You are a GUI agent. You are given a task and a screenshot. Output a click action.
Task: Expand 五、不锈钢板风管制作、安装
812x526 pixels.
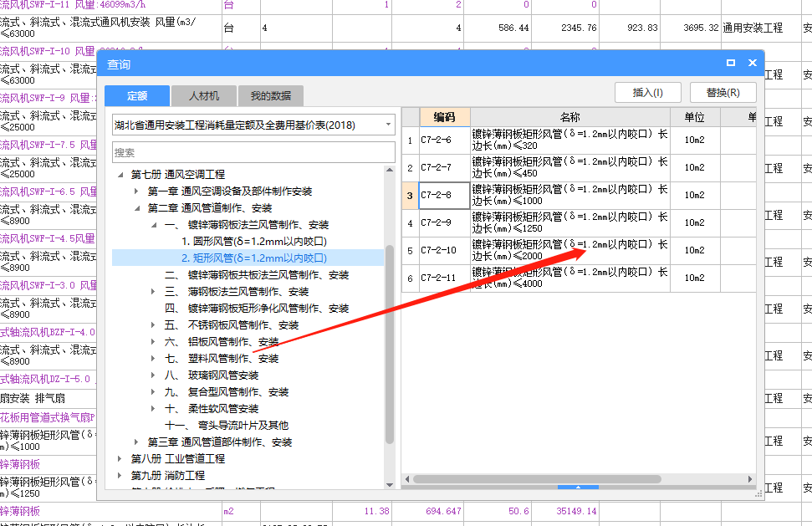coord(153,325)
